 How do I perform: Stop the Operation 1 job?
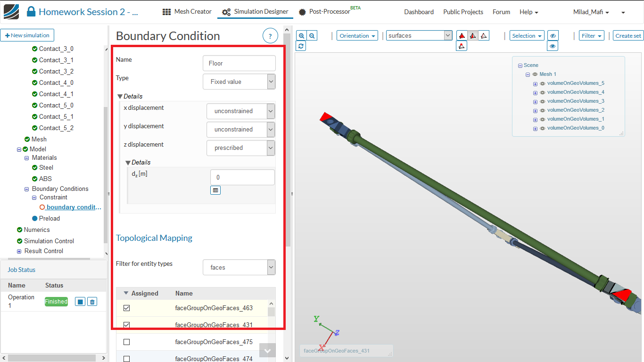point(80,302)
